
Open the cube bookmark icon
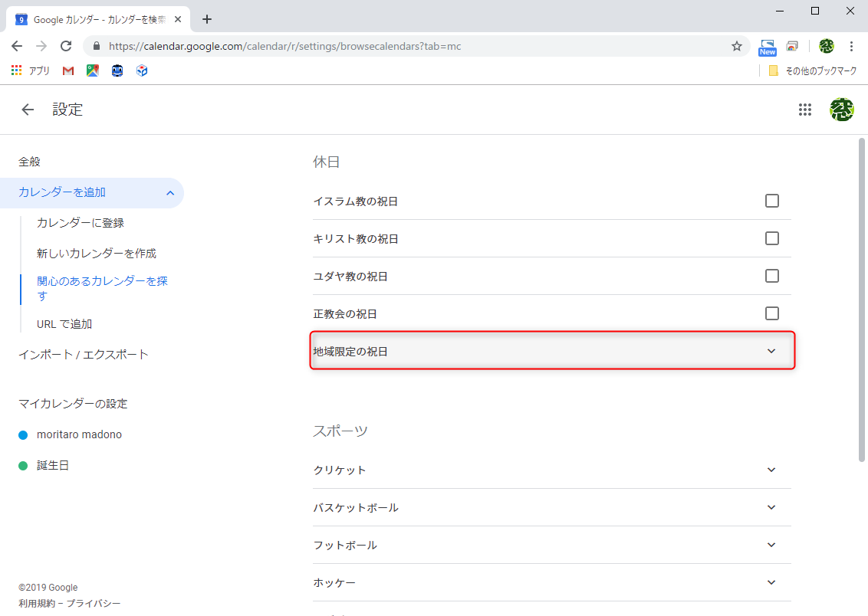[142, 70]
